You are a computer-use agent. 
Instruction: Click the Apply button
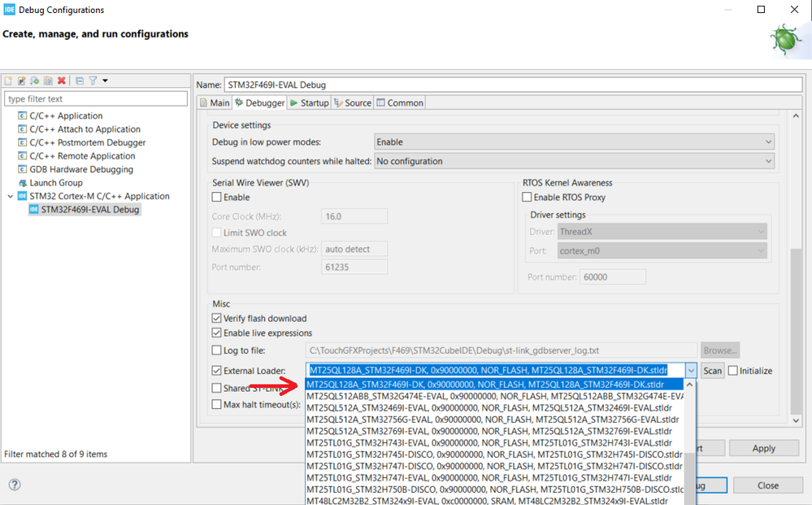coord(763,448)
